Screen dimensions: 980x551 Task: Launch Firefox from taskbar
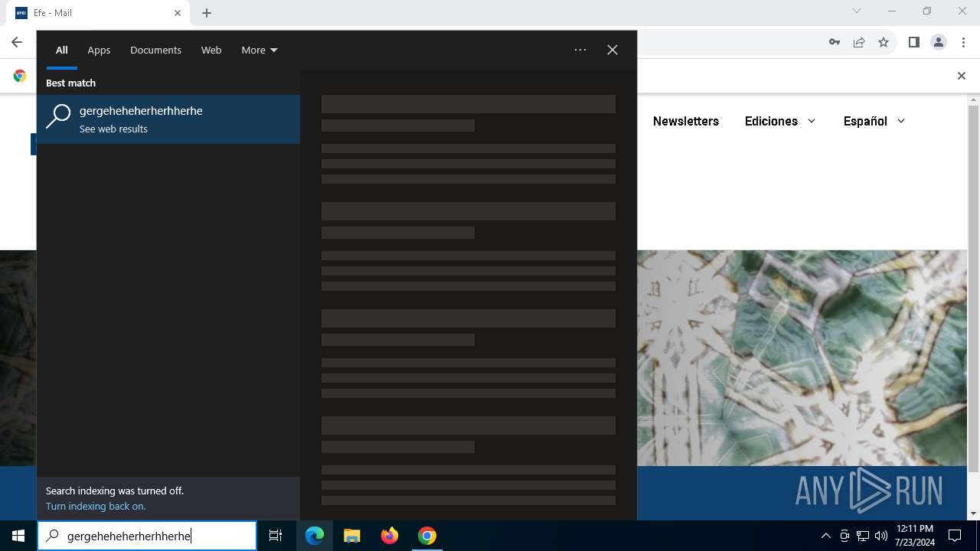(390, 536)
